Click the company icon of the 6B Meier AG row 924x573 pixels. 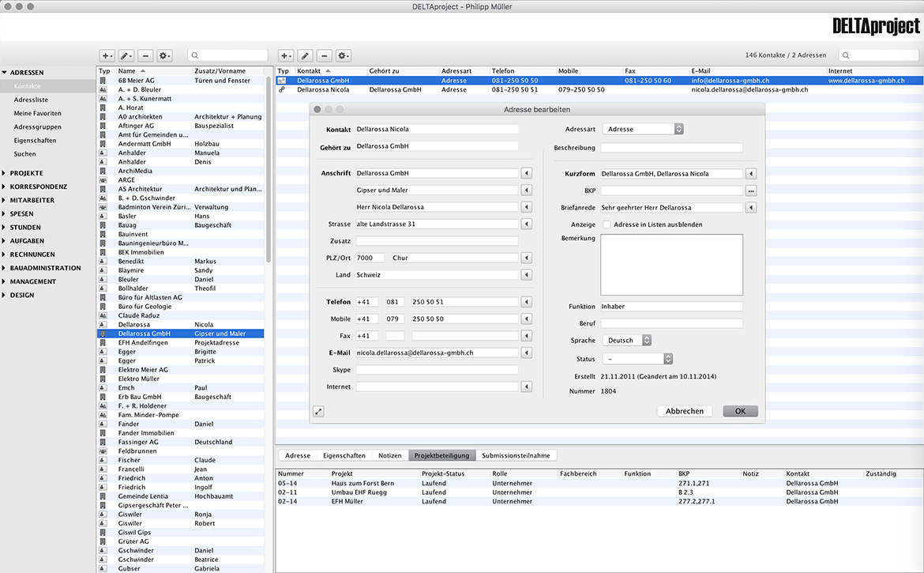(103, 81)
